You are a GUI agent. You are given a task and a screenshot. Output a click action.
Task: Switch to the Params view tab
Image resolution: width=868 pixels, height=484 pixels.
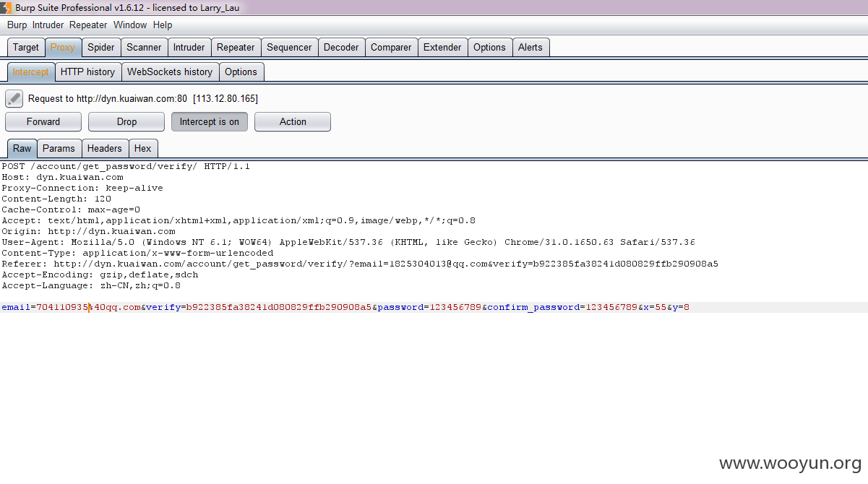click(59, 149)
